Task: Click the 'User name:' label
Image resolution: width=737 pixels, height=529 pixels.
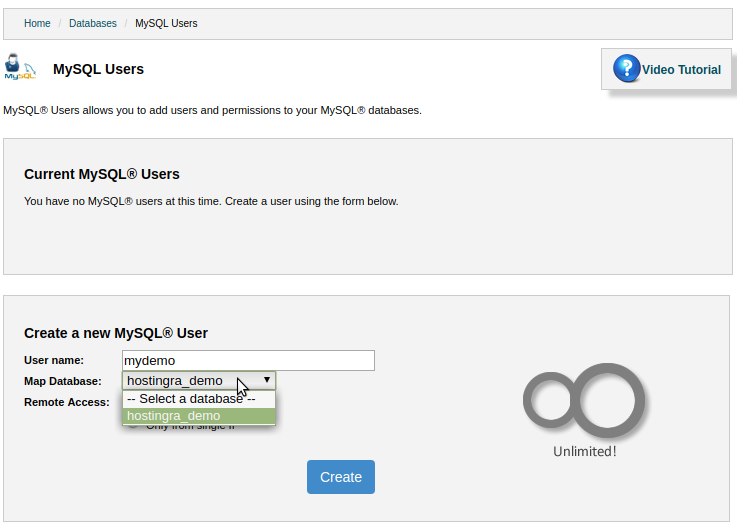Action: click(x=54, y=360)
